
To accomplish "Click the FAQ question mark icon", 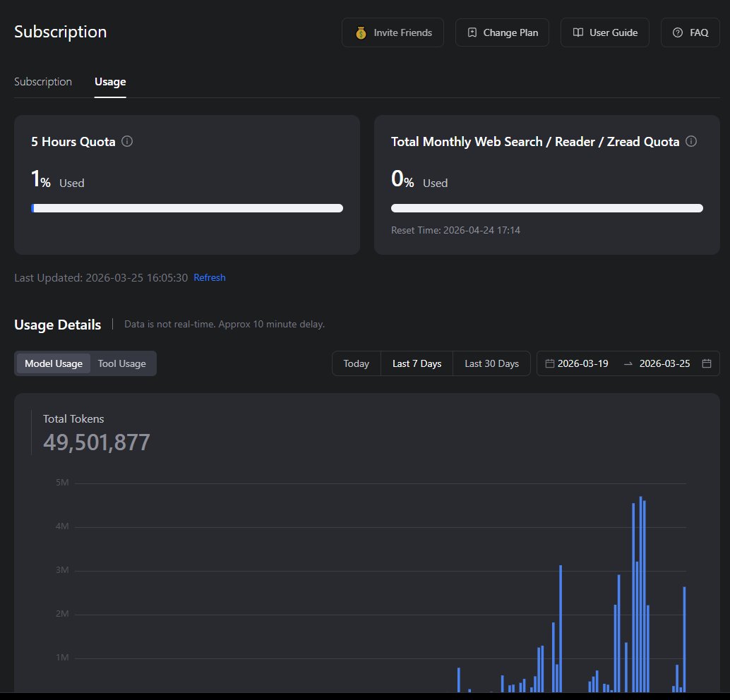I will pyautogui.click(x=678, y=32).
